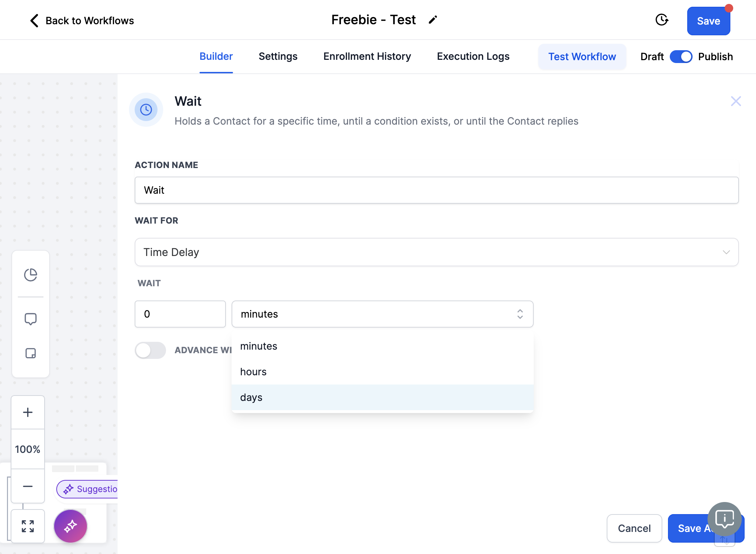This screenshot has height=554, width=756.
Task: Fit canvas to screen expand icon
Action: click(28, 526)
